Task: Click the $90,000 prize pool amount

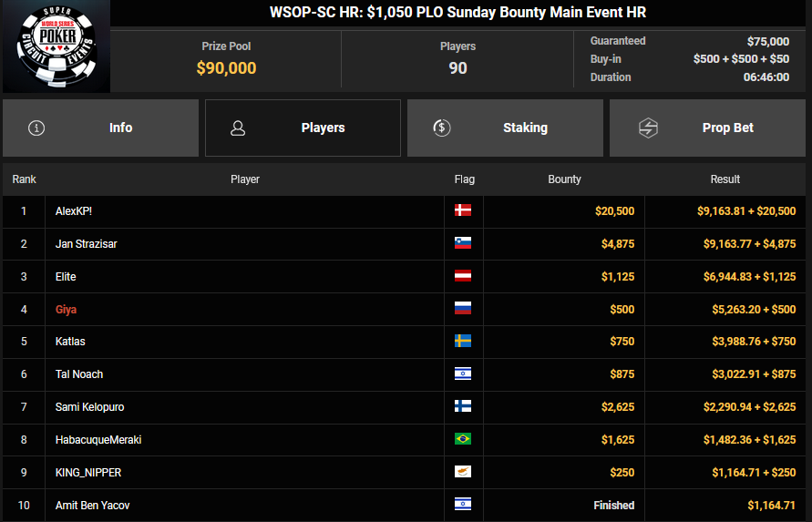Action: click(x=226, y=68)
